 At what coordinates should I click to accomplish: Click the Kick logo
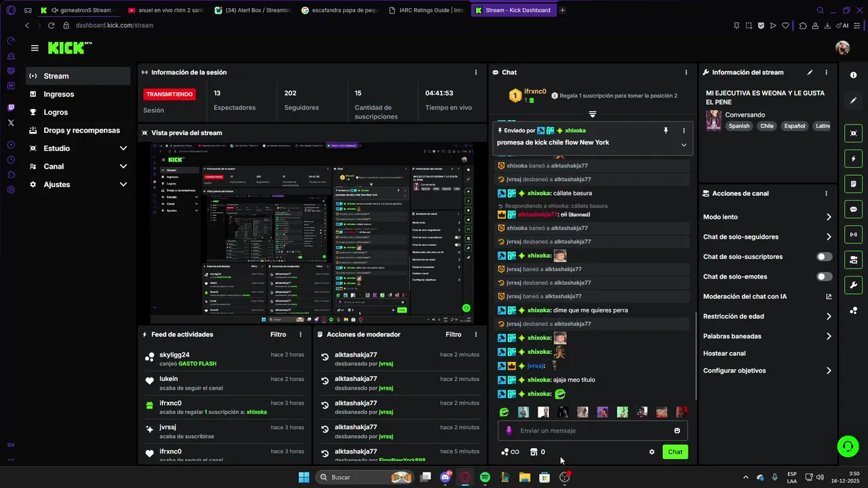tap(70, 47)
